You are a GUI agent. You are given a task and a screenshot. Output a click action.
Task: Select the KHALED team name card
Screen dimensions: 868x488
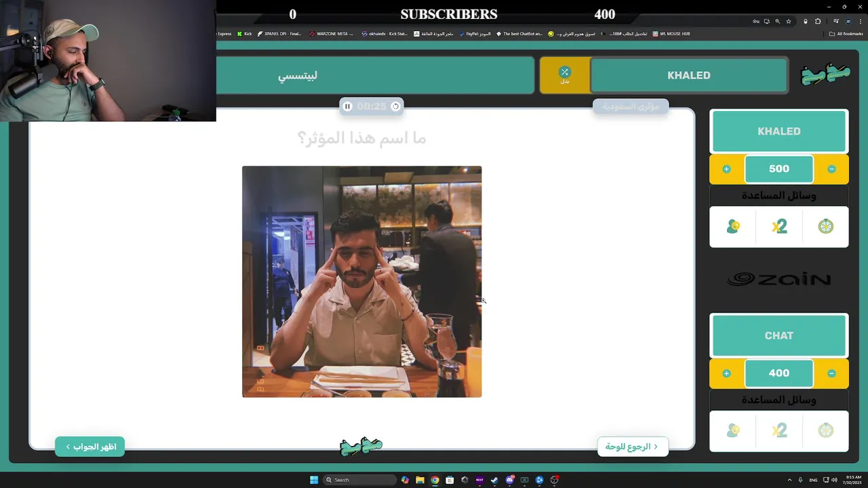click(779, 131)
